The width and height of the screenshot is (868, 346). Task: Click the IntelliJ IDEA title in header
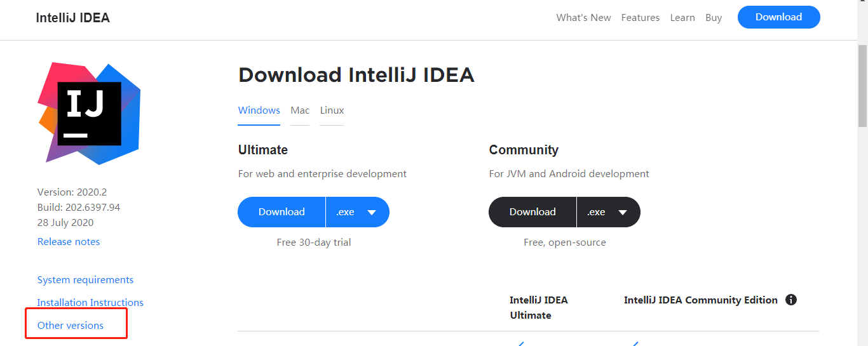click(73, 18)
